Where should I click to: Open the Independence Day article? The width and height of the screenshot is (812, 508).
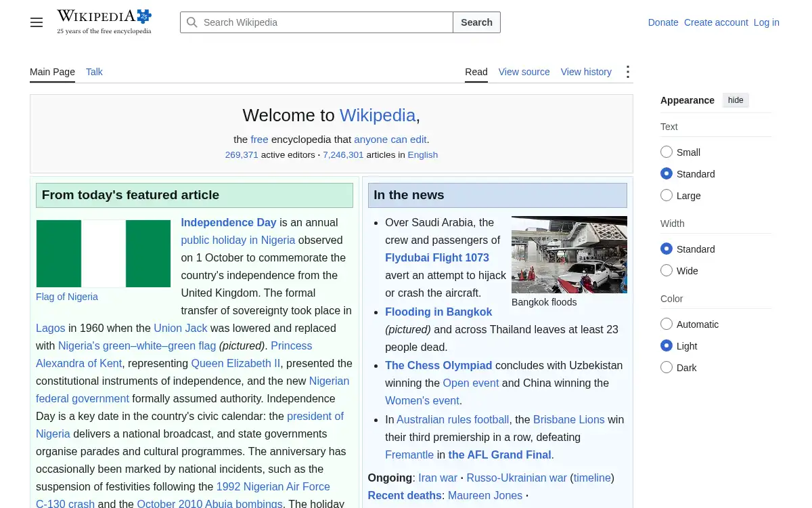pyautogui.click(x=229, y=222)
